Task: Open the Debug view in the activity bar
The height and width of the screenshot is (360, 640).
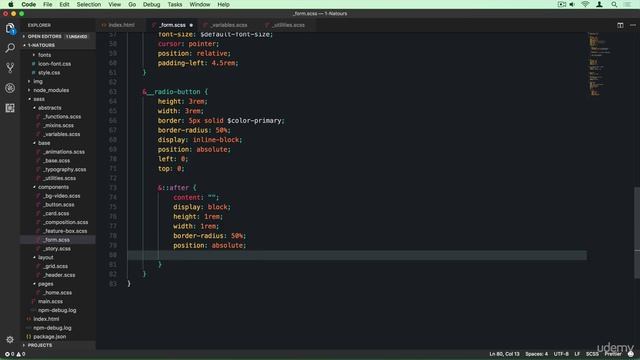Action: [10, 88]
